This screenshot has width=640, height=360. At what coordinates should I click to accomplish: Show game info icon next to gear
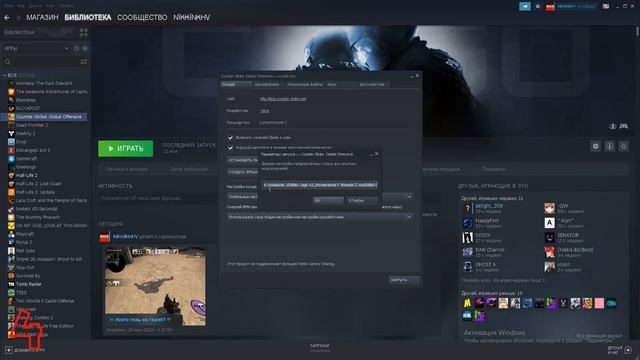click(609, 146)
